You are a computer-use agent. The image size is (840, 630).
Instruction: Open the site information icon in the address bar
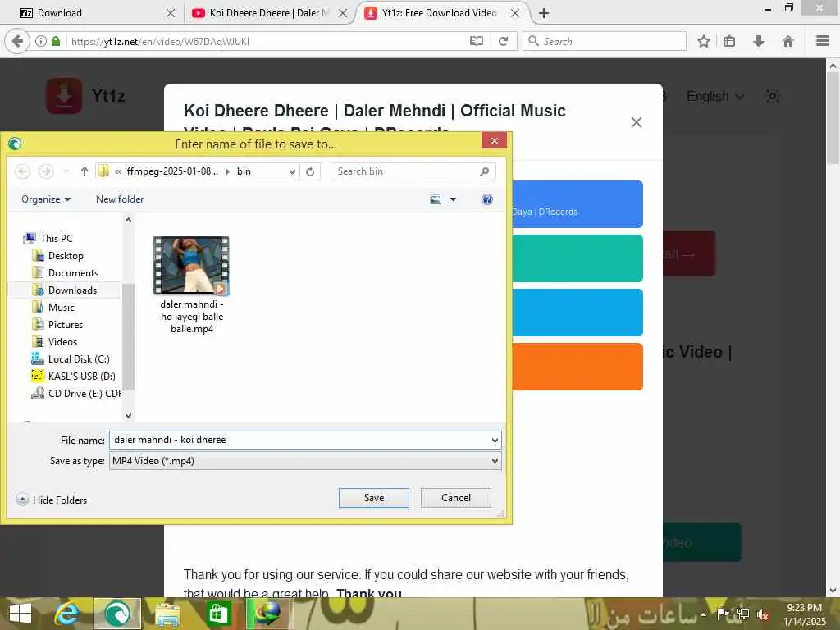tap(41, 41)
